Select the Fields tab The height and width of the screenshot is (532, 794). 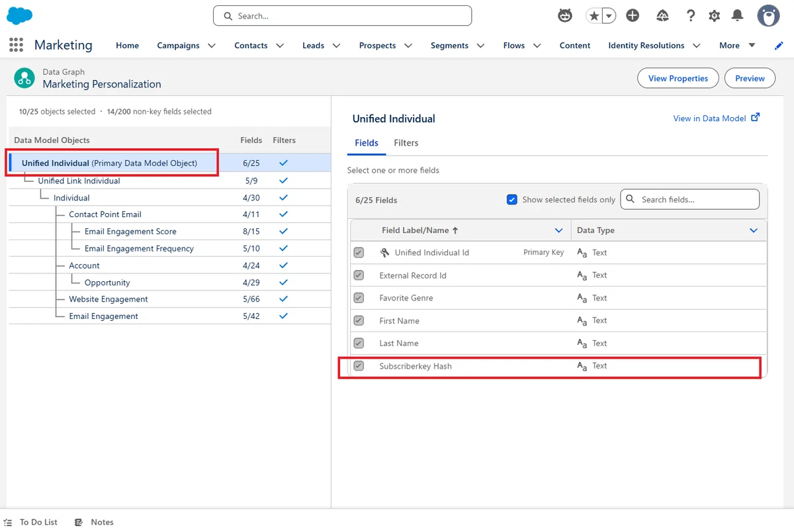tap(367, 143)
